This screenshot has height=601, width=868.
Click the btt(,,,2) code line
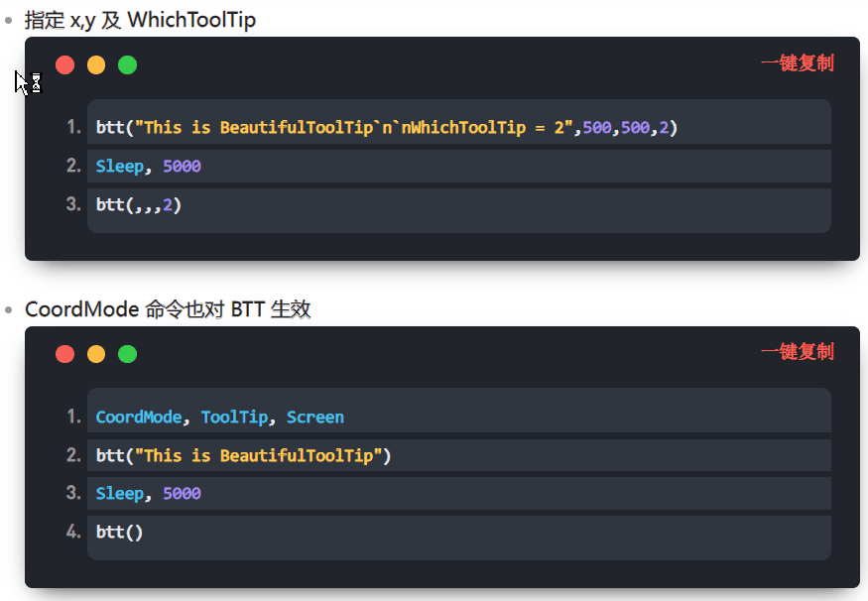pyautogui.click(x=139, y=205)
